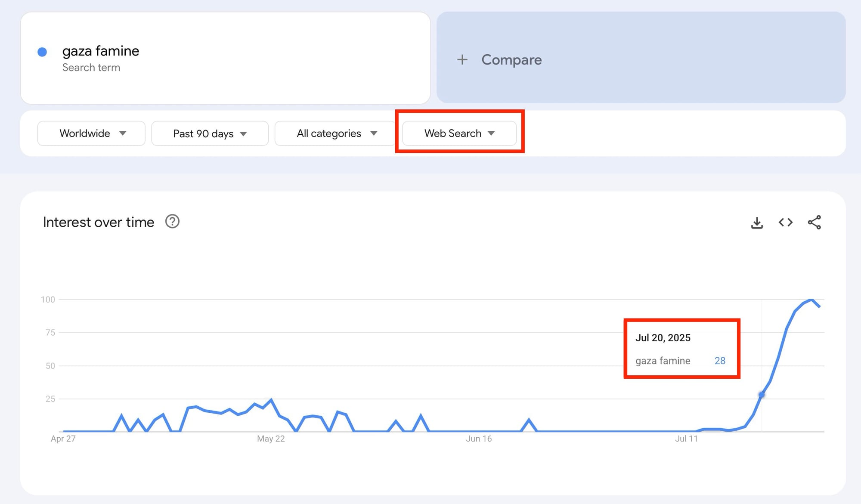This screenshot has height=504, width=861.
Task: Click the share chart icon
Action: [x=814, y=223]
